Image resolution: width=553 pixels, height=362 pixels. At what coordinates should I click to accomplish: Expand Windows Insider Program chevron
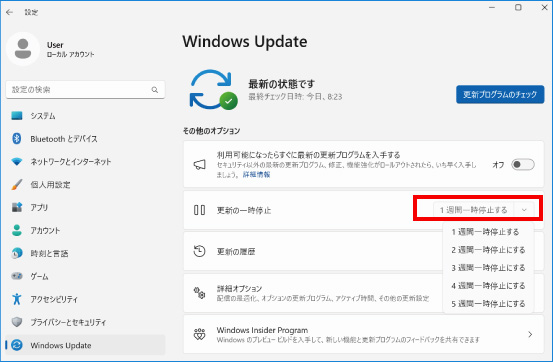pos(530,334)
